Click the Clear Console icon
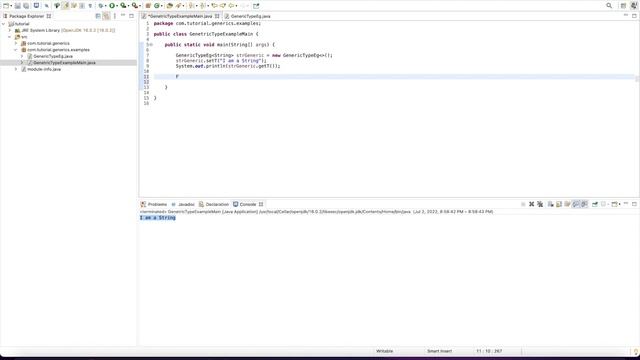Screen dimensions: 640x360 click(550, 204)
